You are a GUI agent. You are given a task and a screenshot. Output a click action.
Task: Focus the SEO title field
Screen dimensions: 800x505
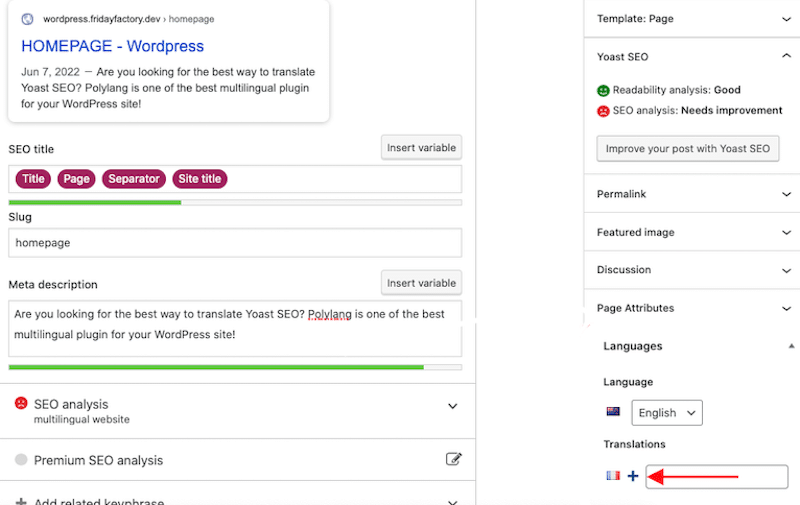235,179
